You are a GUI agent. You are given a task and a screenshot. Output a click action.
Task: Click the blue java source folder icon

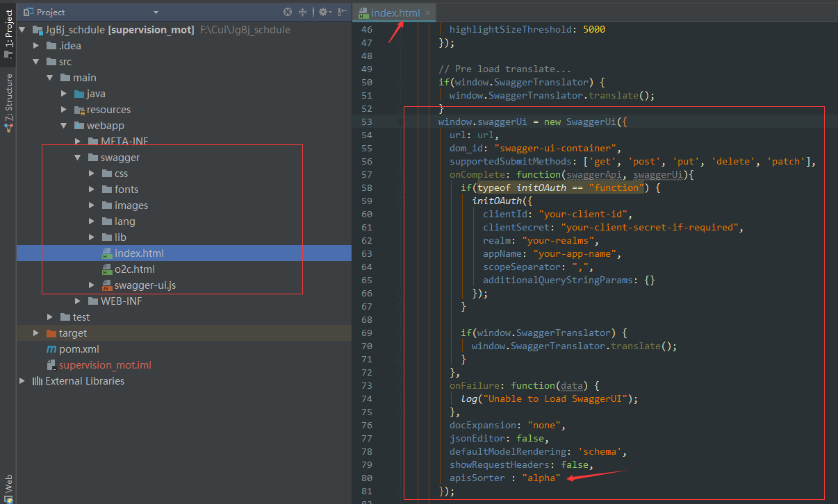[79, 94]
